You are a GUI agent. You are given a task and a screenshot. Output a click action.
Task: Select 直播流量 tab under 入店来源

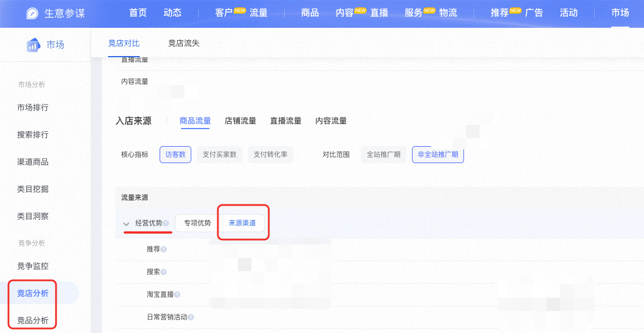pyautogui.click(x=286, y=121)
